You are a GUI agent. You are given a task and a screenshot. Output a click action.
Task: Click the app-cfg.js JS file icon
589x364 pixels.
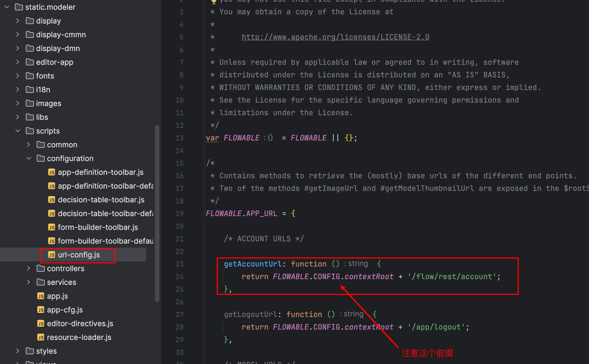coord(41,310)
